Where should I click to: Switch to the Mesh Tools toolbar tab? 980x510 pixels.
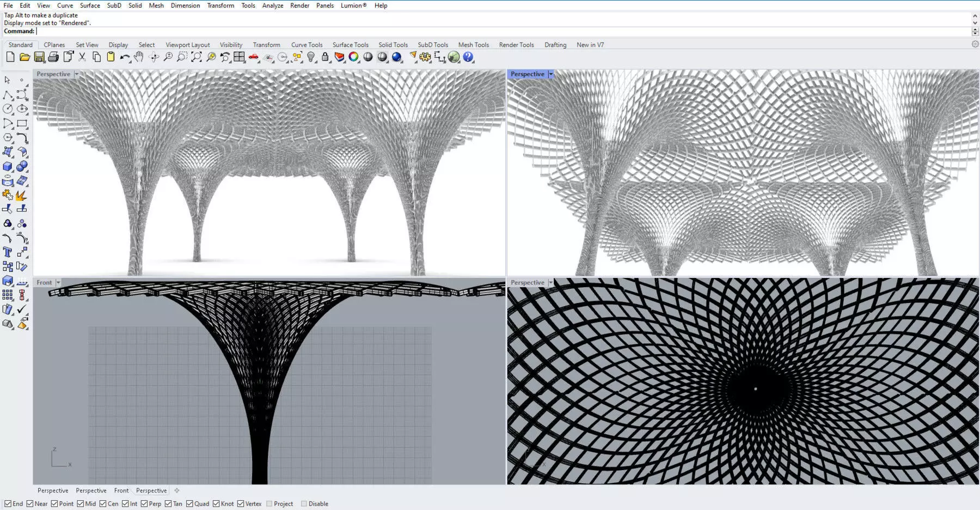[474, 45]
